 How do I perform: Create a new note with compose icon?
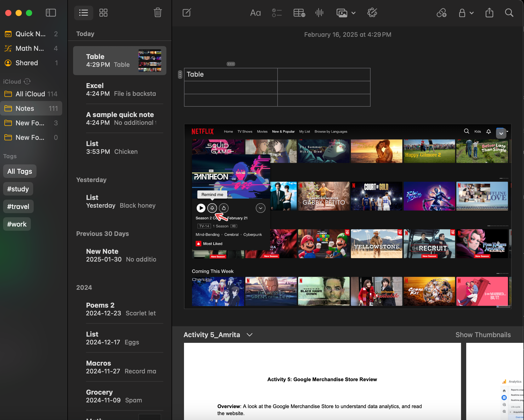187,12
